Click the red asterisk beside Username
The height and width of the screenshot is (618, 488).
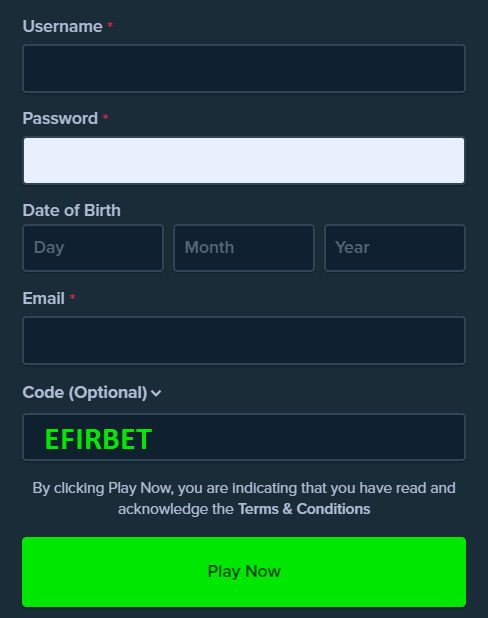(110, 26)
